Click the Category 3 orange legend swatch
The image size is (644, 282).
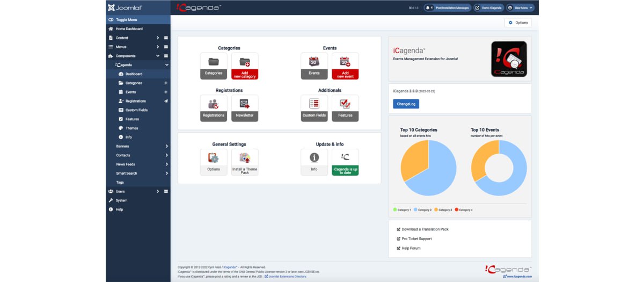point(436,209)
